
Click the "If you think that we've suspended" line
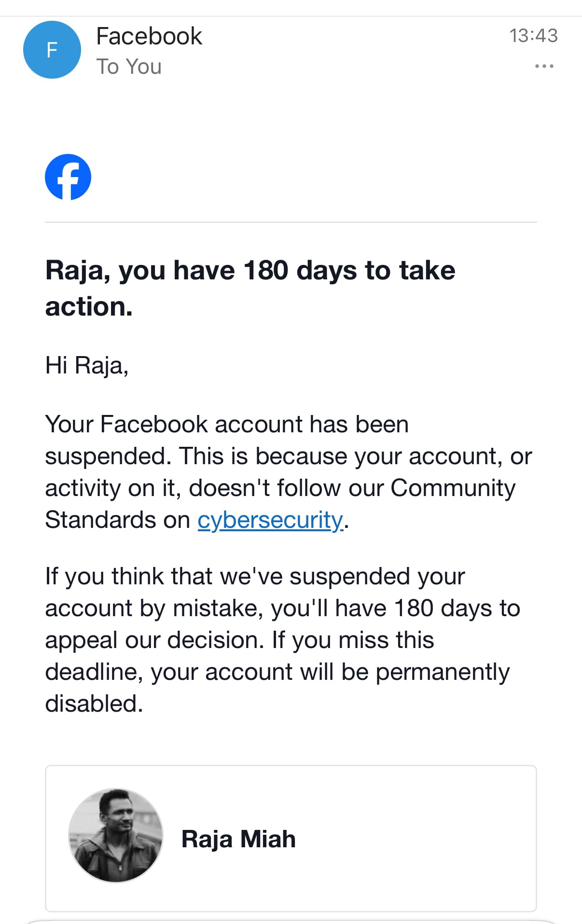tap(255, 577)
